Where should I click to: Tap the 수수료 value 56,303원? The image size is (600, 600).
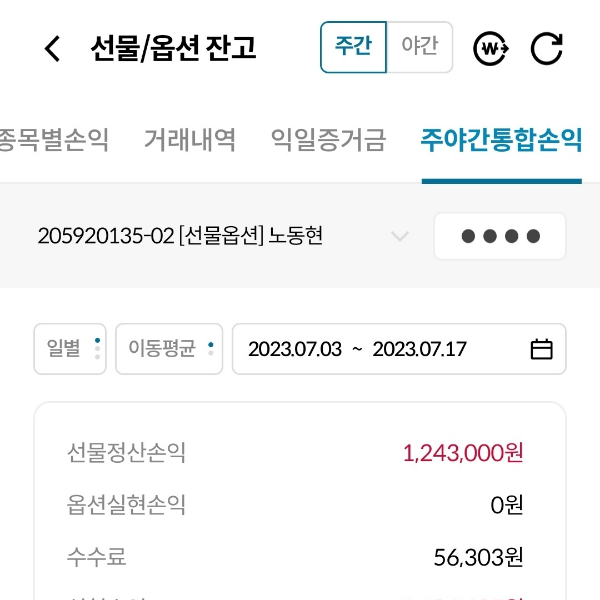(x=478, y=557)
